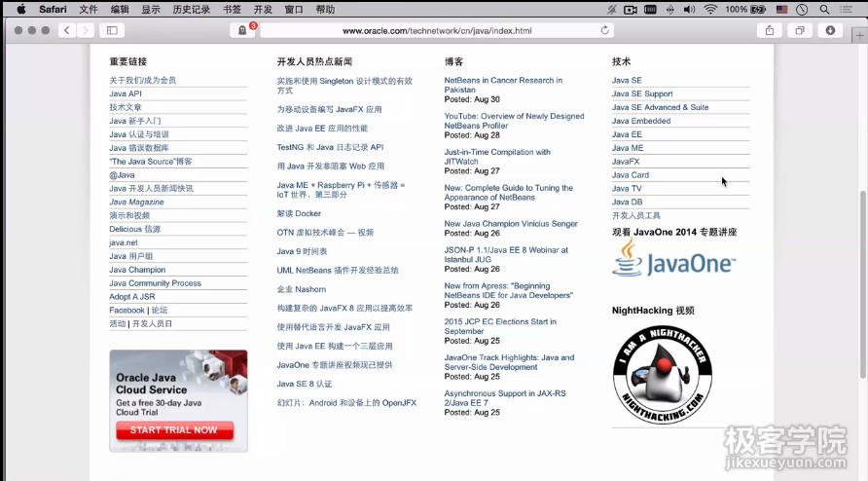Image resolution: width=868 pixels, height=481 pixels.
Task: Open the Java SE technology link
Action: 627,81
